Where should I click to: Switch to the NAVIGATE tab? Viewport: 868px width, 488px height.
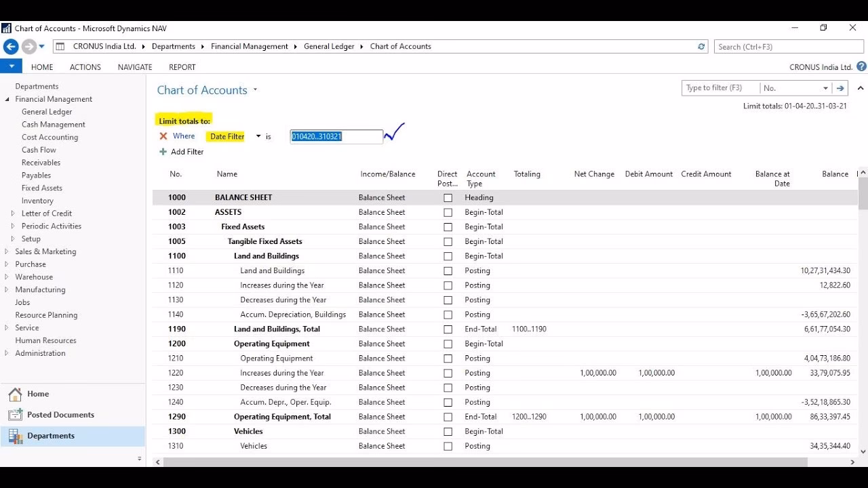click(134, 66)
